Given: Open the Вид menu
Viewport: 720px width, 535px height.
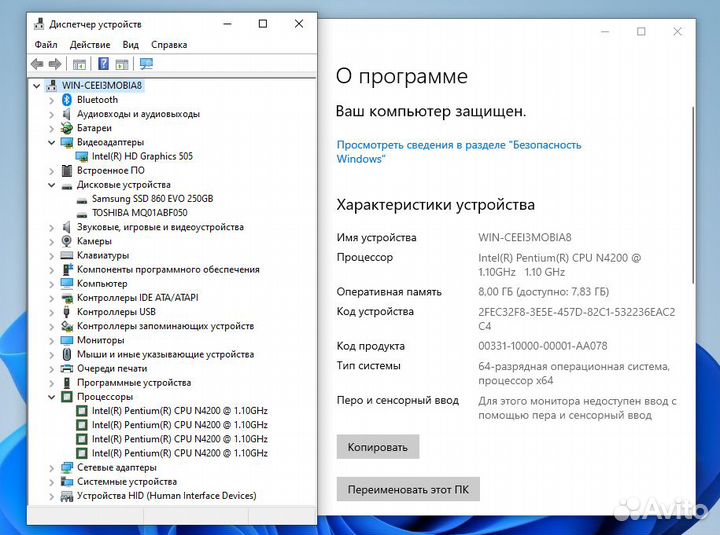Looking at the screenshot, I should (x=130, y=45).
